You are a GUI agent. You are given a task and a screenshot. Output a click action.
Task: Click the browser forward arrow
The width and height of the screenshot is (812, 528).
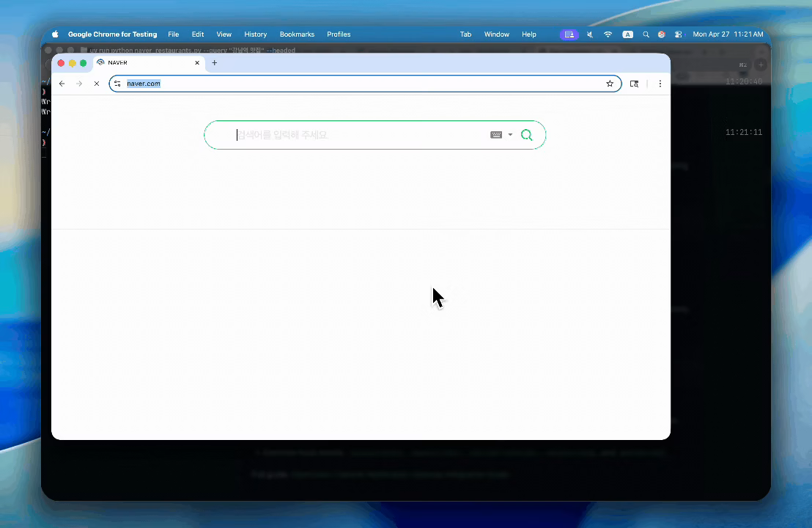pyautogui.click(x=79, y=84)
